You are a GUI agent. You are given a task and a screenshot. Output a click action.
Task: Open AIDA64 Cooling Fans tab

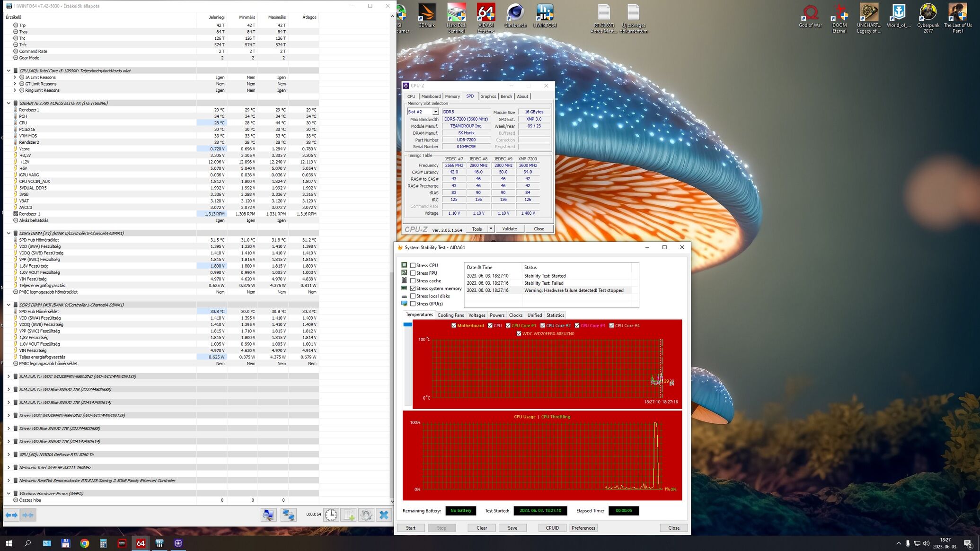pos(450,315)
